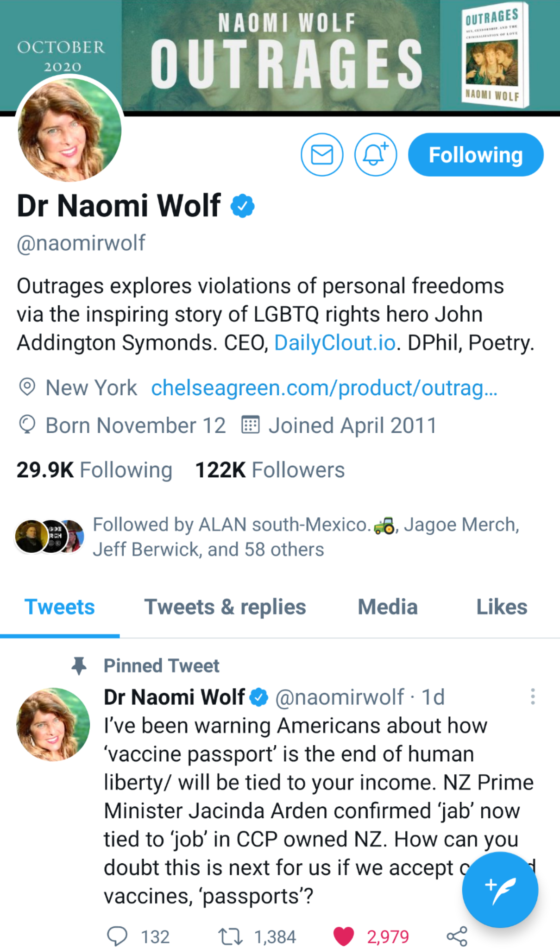560x949 pixels.
Task: Tap the compose new tweet button
Action: pyautogui.click(x=500, y=889)
